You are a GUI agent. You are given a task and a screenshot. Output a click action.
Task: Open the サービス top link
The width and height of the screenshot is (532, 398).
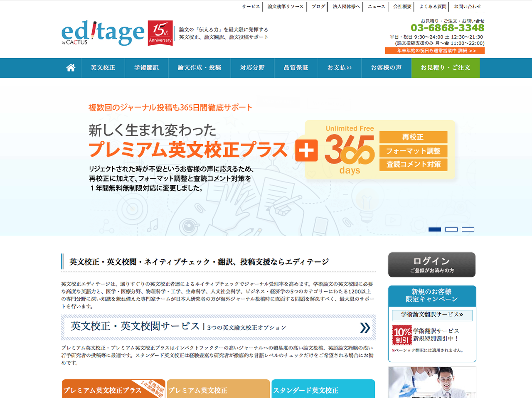point(251,7)
